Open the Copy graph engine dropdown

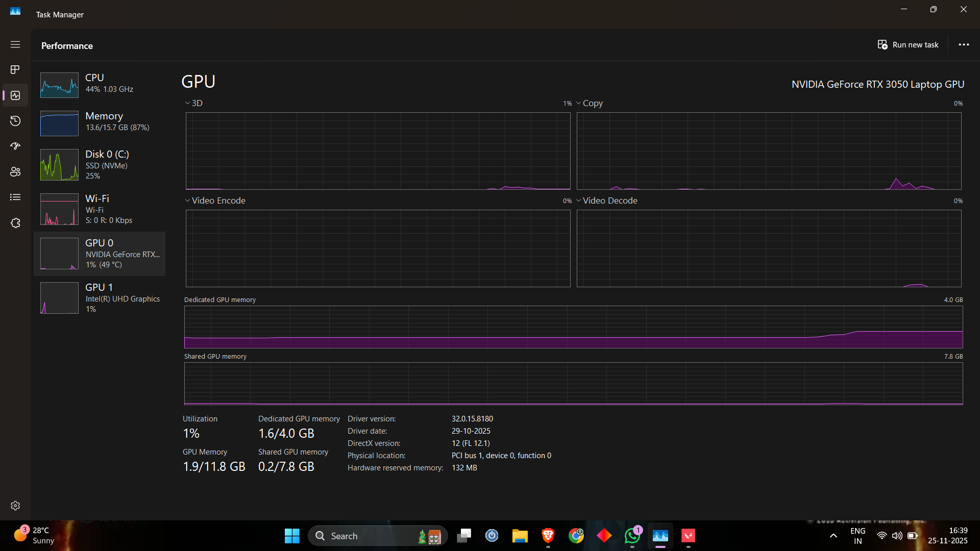click(x=589, y=103)
